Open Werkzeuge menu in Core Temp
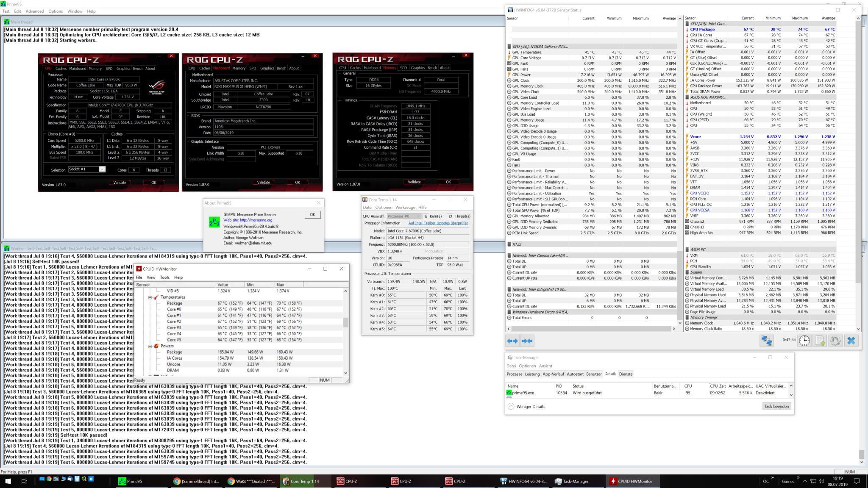This screenshot has height=488, width=868. [405, 208]
